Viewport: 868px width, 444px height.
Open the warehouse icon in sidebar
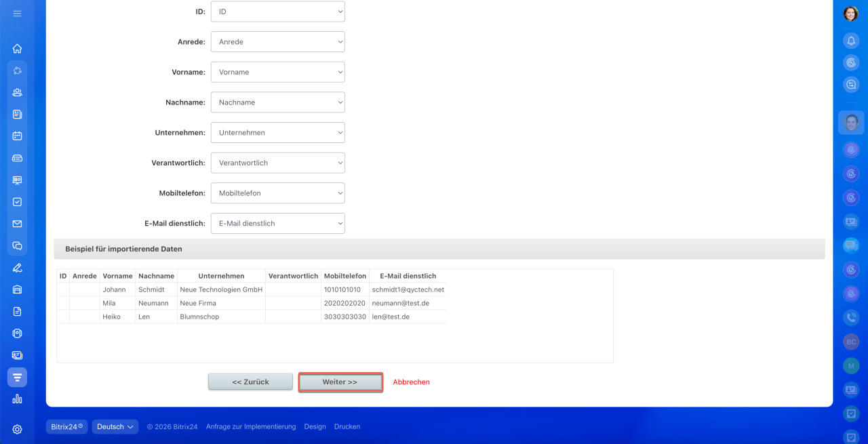point(17,289)
